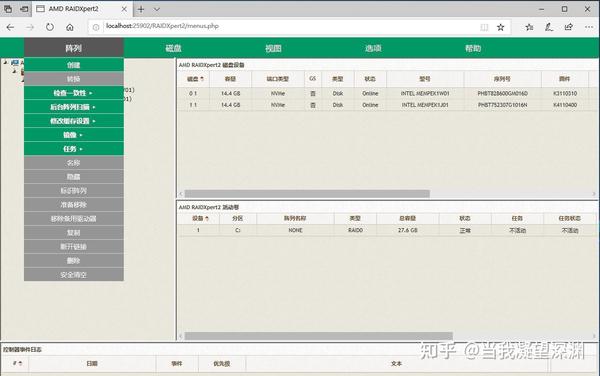Click the AMD RAIDXpert2 tab title
600x376 pixels.
pos(73,9)
